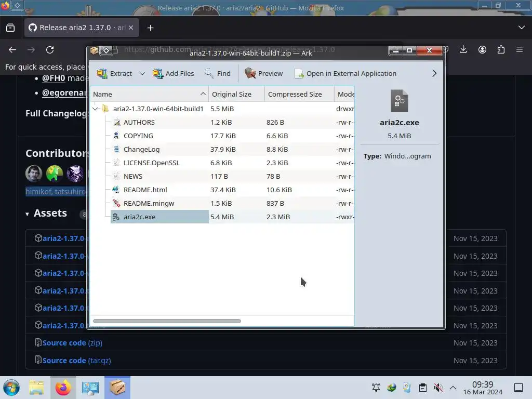532x399 pixels.
Task: Select the README.html file icon
Action: 116,190
